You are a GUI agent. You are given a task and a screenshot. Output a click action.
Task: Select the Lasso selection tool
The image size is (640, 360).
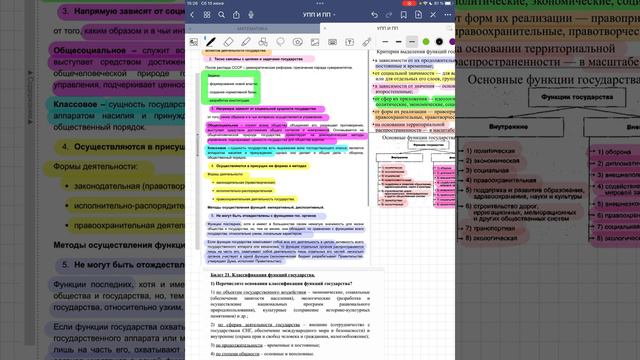(x=280, y=42)
